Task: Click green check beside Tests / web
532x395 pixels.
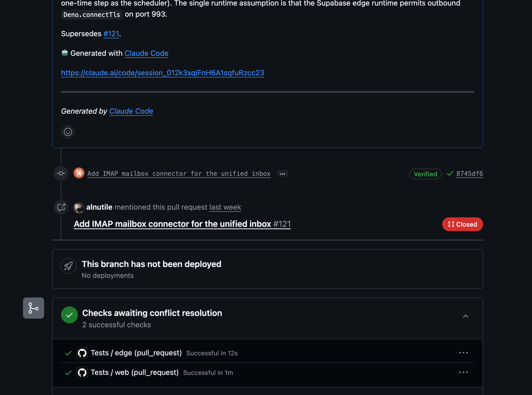Action: (x=68, y=373)
